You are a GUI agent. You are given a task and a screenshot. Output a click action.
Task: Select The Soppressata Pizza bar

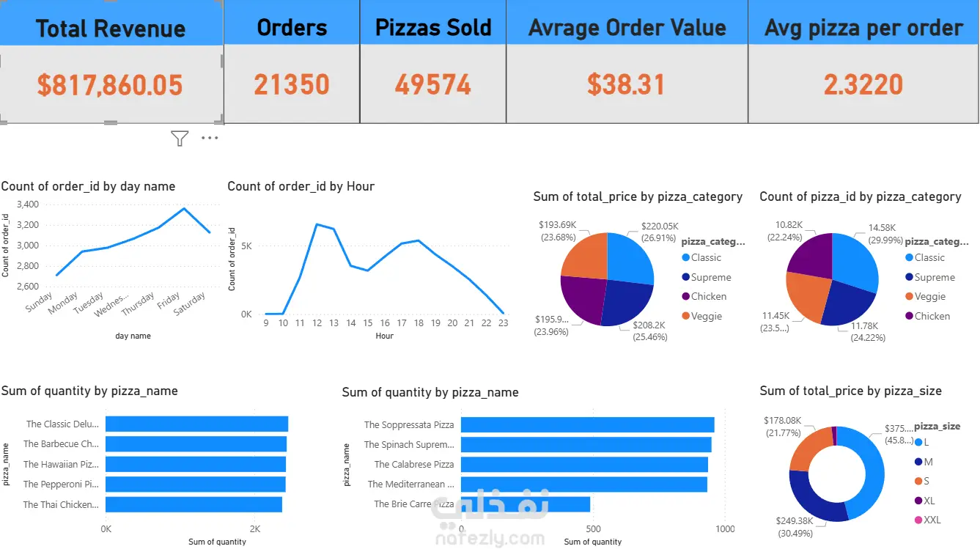click(x=587, y=424)
